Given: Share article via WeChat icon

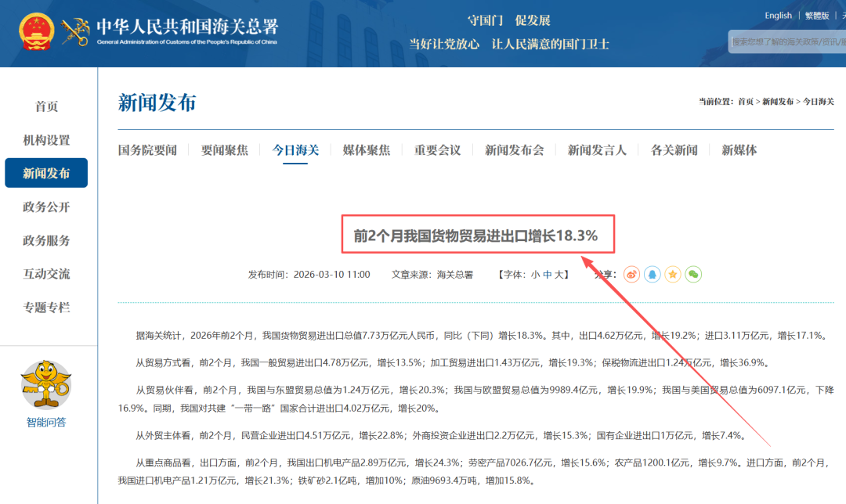Looking at the screenshot, I should pos(692,275).
